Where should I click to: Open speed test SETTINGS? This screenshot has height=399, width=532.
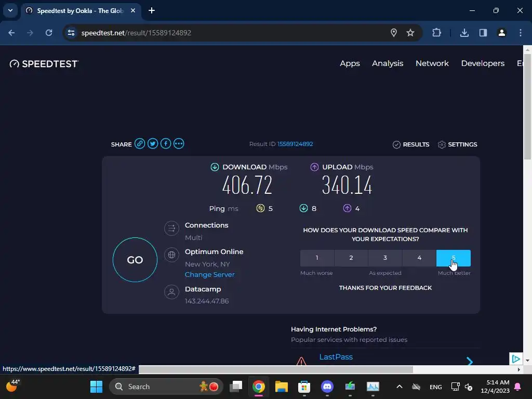point(457,144)
